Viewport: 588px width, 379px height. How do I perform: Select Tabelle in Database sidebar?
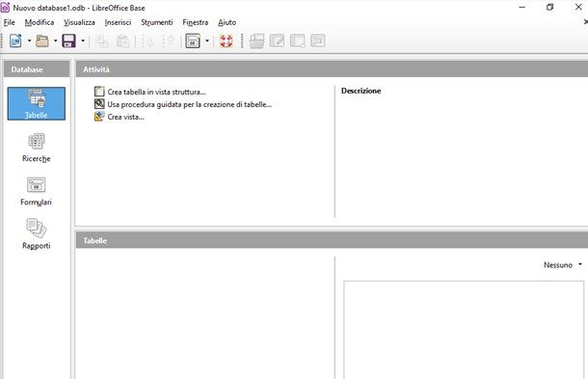[37, 103]
